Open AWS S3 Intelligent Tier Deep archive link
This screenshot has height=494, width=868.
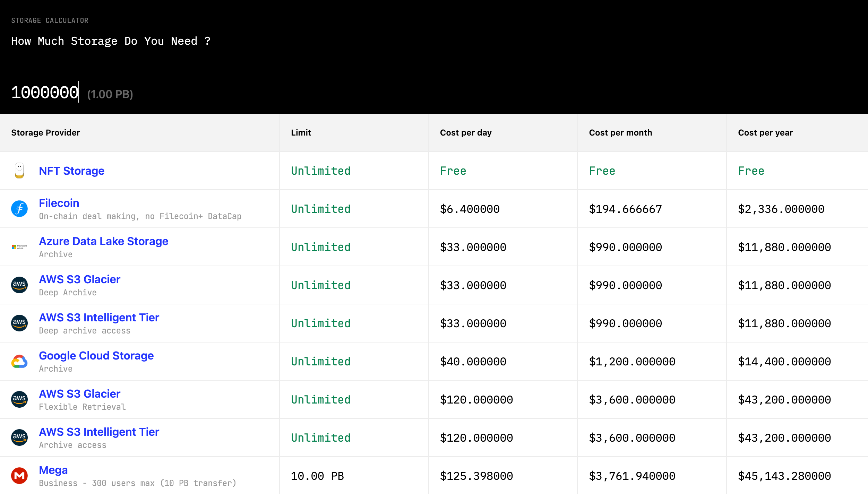tap(99, 317)
